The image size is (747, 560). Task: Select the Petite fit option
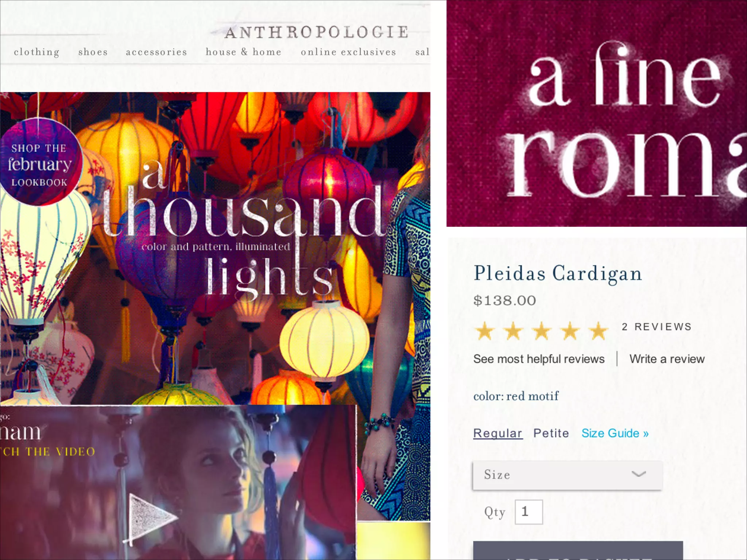(x=551, y=433)
